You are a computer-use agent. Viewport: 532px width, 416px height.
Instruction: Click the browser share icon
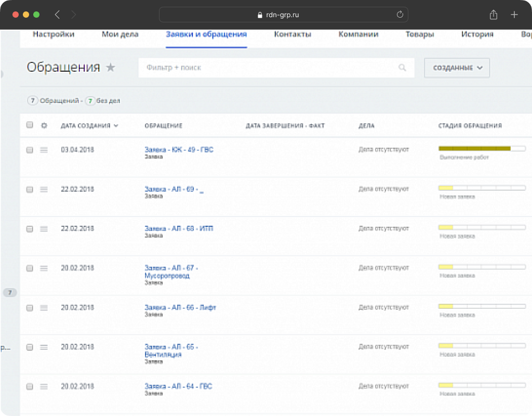tap(494, 15)
